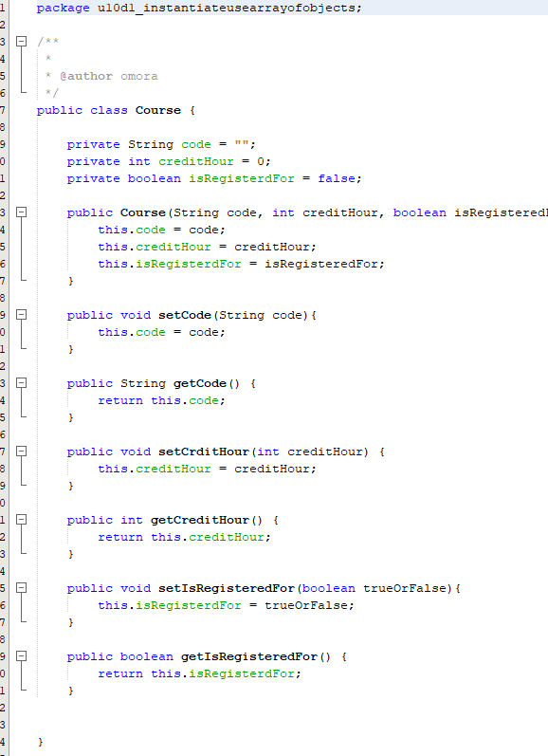
Task: Click the 'return this.isRegisterdFor;' statement
Action: 199,673
